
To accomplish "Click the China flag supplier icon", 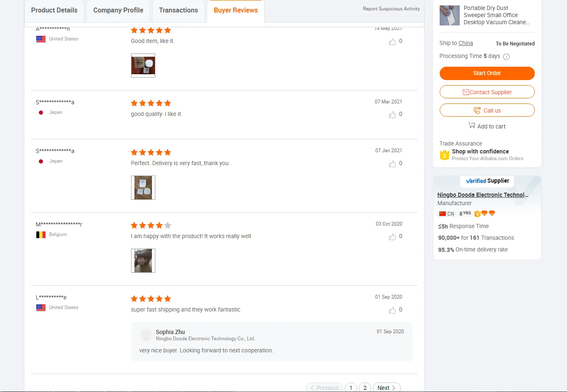I will pyautogui.click(x=443, y=214).
